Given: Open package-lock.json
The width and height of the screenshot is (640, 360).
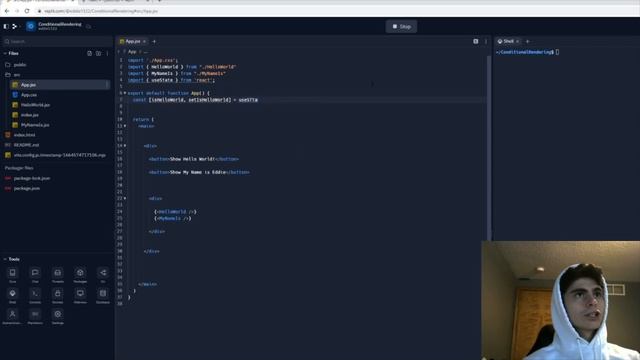Looking at the screenshot, I should click(x=57, y=178).
